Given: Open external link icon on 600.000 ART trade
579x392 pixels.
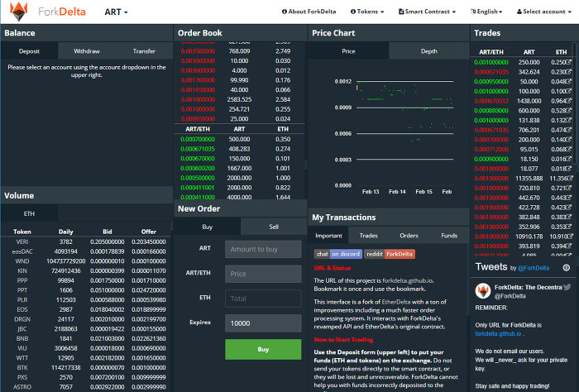Looking at the screenshot, I should (x=569, y=110).
